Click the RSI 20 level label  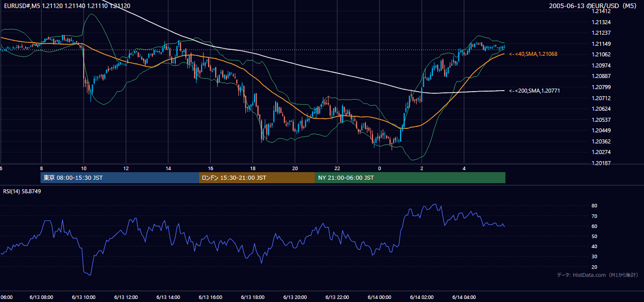tap(594, 267)
